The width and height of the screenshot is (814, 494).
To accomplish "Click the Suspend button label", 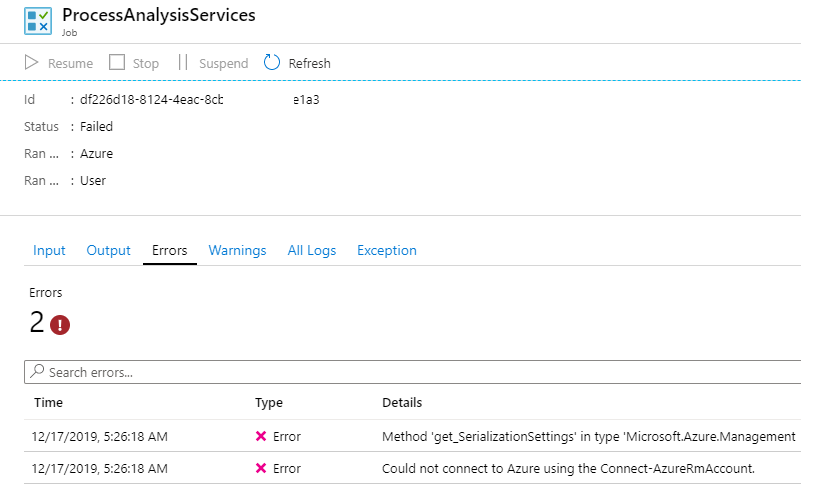I will pos(224,63).
